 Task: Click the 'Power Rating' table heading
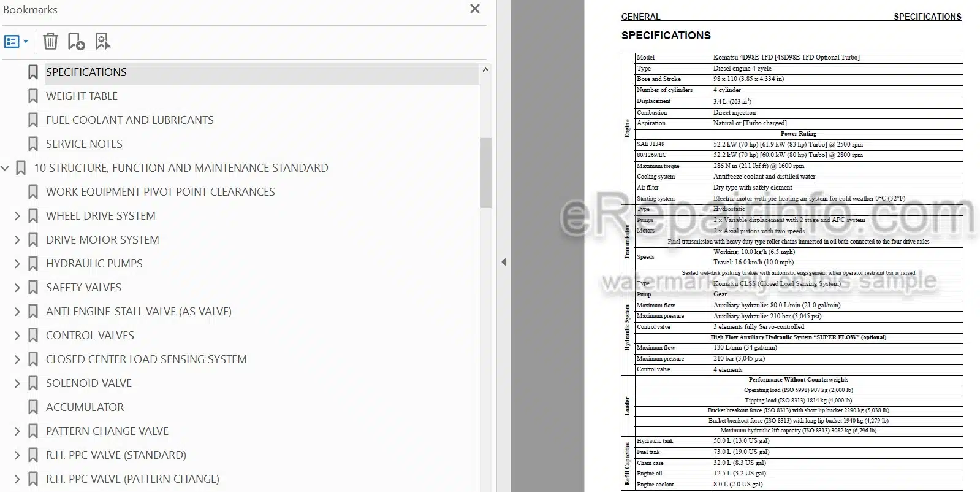click(x=798, y=134)
